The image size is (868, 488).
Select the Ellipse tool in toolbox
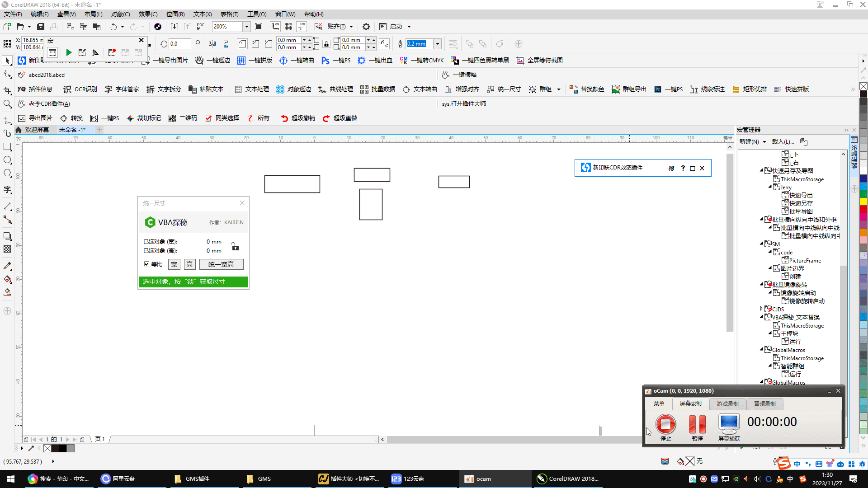[7, 160]
